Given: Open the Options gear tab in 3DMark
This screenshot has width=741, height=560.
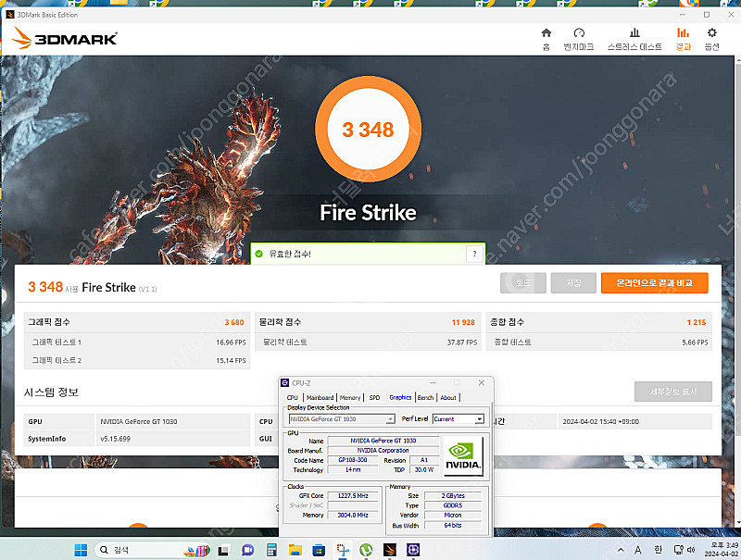Looking at the screenshot, I should coord(711,39).
